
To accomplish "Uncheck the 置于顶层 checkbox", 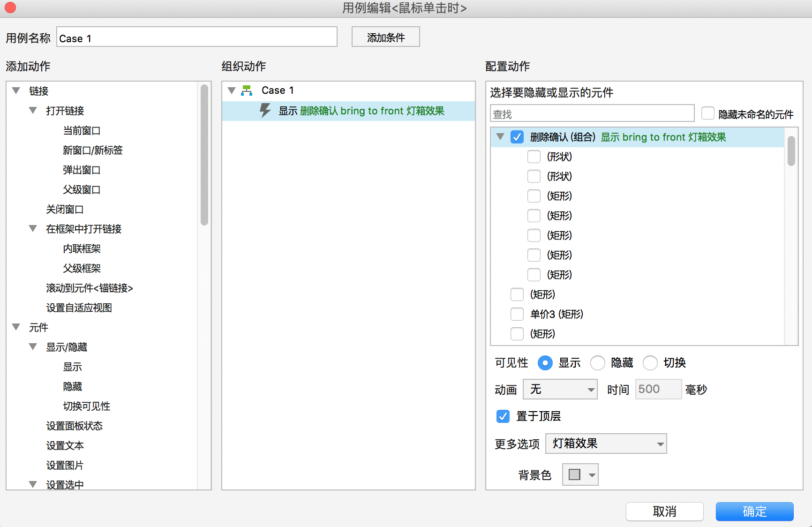I will 503,416.
